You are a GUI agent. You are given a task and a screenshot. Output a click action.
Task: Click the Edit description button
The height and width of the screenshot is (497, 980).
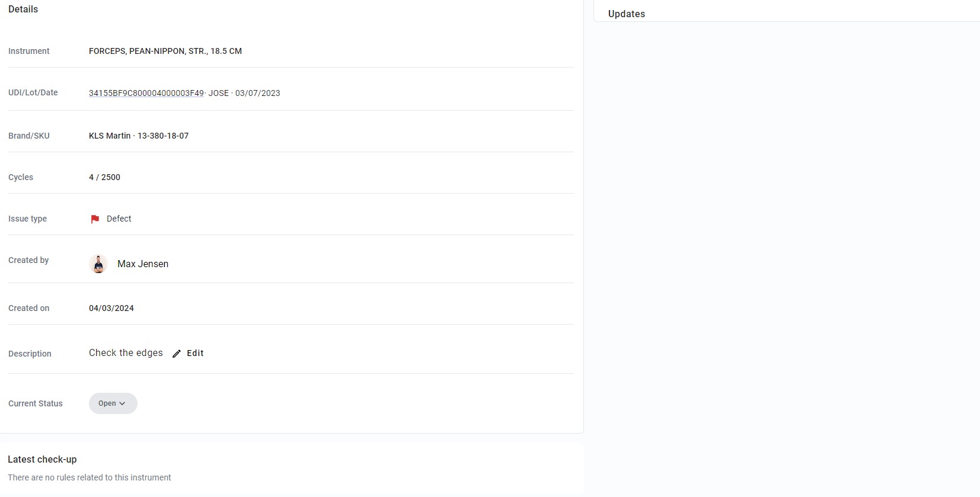pos(188,353)
